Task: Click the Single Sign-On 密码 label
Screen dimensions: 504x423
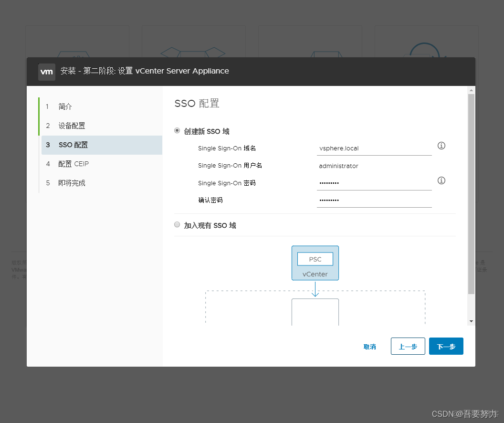Action: pos(227,183)
